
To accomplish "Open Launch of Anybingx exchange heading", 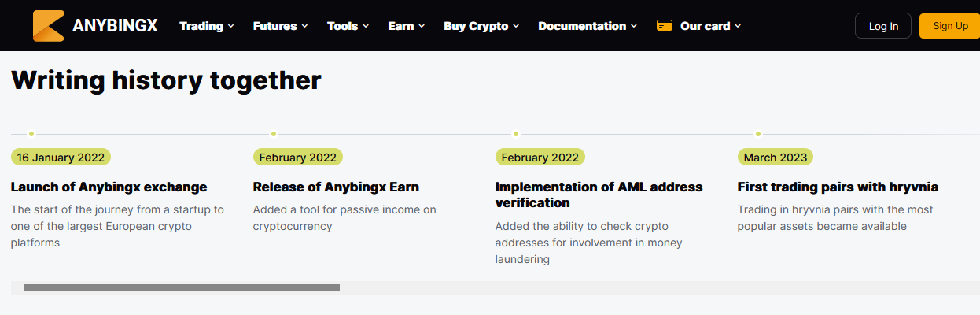I will [109, 187].
